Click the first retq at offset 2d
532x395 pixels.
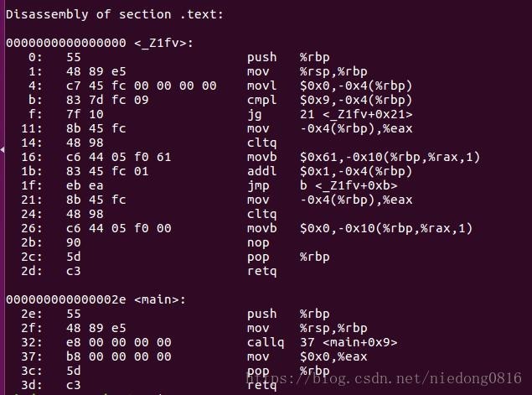pos(261,271)
